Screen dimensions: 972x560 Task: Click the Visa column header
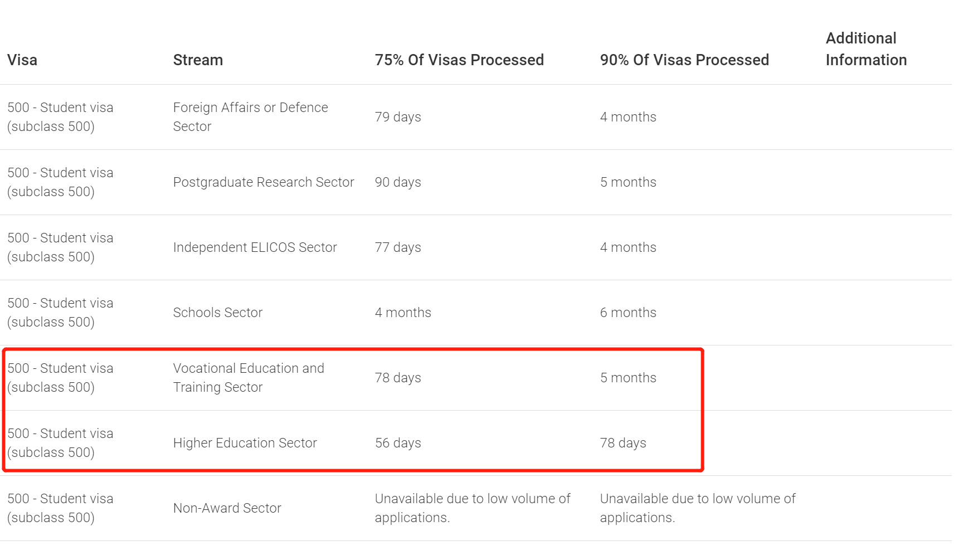[22, 60]
